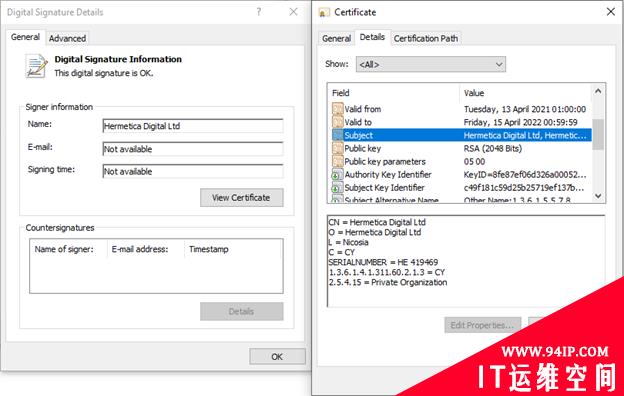Open the Certification Path tab
Screen dimensions: 624x396
pyautogui.click(x=426, y=38)
